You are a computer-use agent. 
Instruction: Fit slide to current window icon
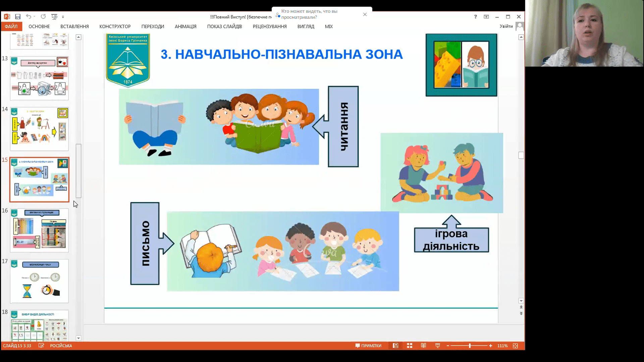(516, 346)
